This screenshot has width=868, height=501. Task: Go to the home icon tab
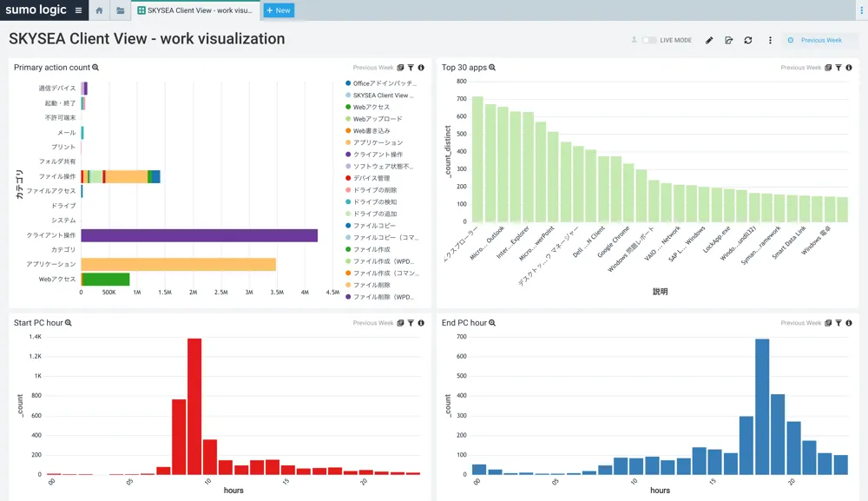tap(99, 10)
